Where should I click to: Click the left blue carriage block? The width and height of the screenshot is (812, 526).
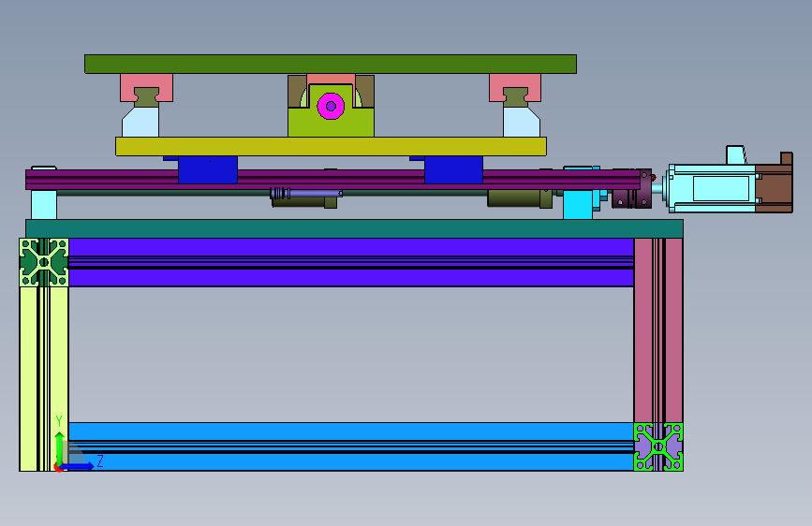click(x=208, y=169)
